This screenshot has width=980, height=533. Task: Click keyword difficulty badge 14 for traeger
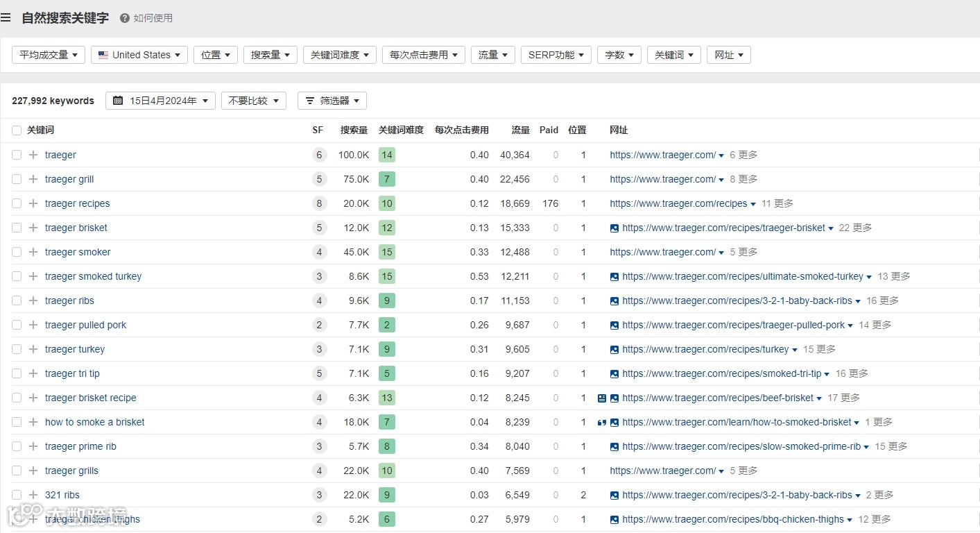click(387, 155)
